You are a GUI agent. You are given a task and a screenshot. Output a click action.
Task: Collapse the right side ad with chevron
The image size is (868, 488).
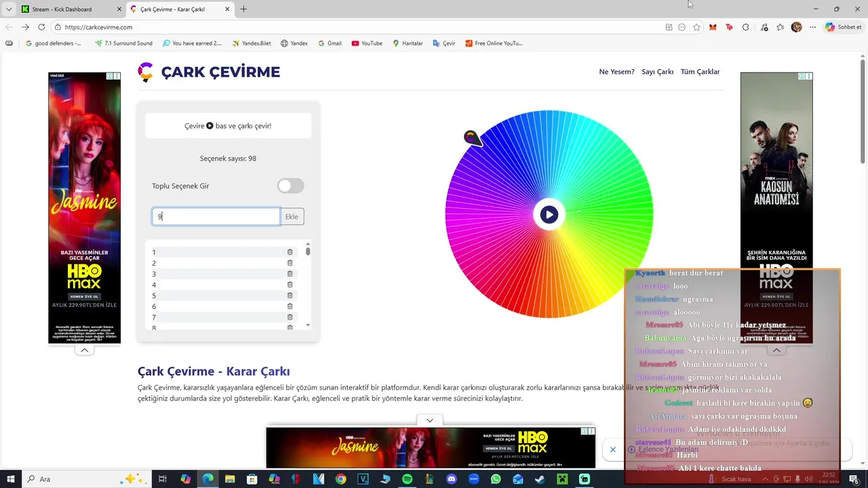click(776, 350)
